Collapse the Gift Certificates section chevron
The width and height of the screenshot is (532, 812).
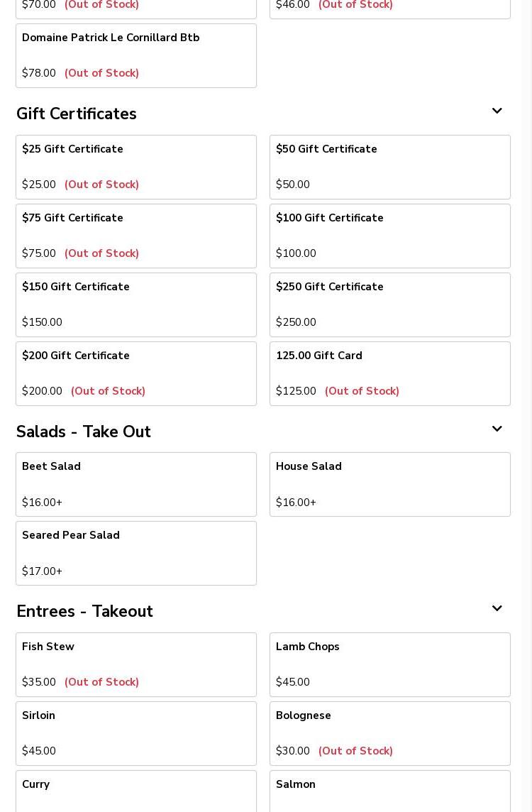pyautogui.click(x=497, y=111)
